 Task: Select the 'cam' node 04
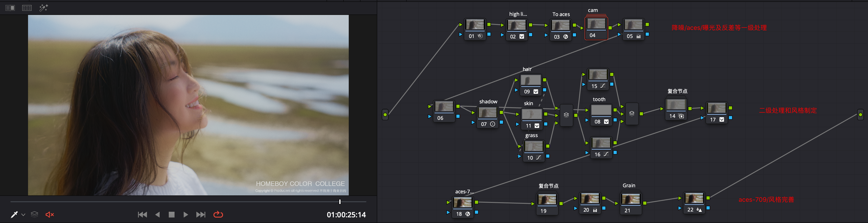(596, 27)
